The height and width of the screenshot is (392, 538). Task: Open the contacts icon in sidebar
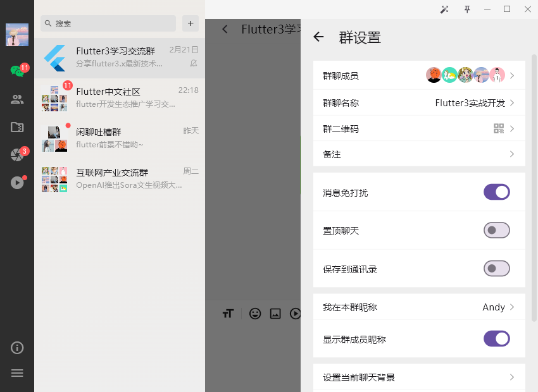[17, 99]
